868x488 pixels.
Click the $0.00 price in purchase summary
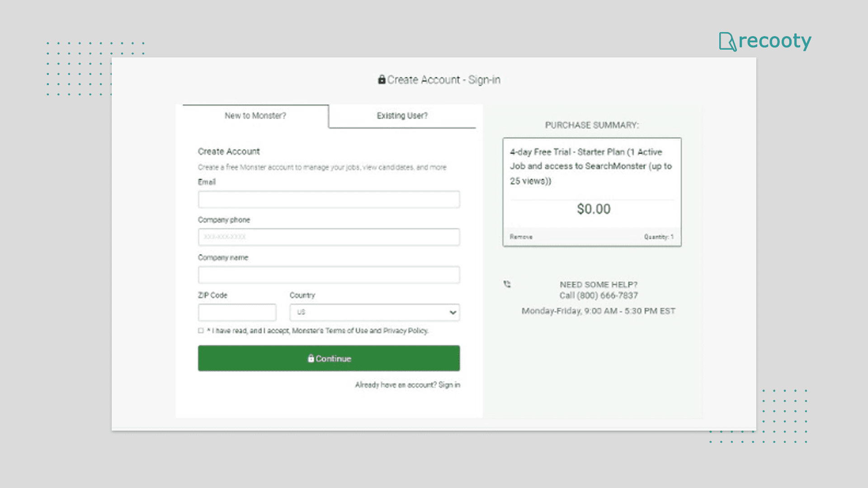point(594,209)
